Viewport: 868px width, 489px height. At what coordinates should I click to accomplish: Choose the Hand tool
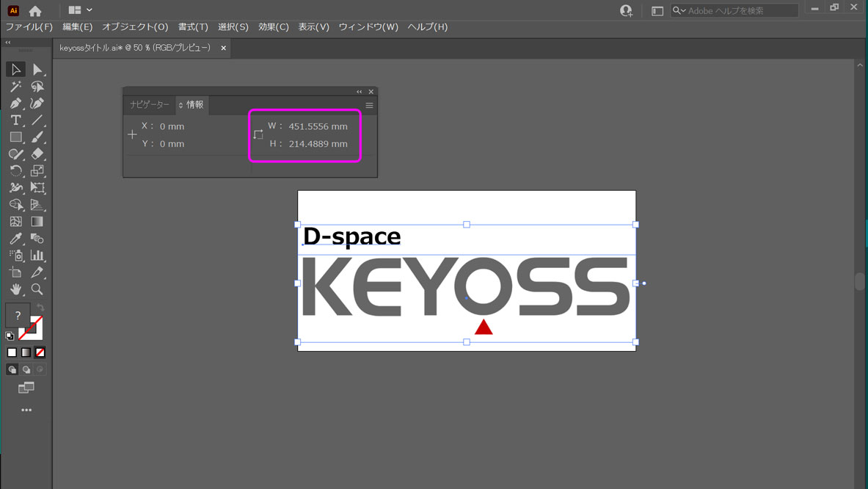15,289
